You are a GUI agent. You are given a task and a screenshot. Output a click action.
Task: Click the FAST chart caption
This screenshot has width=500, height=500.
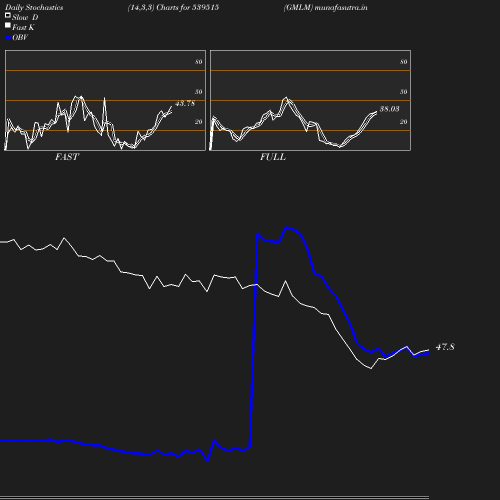67,157
